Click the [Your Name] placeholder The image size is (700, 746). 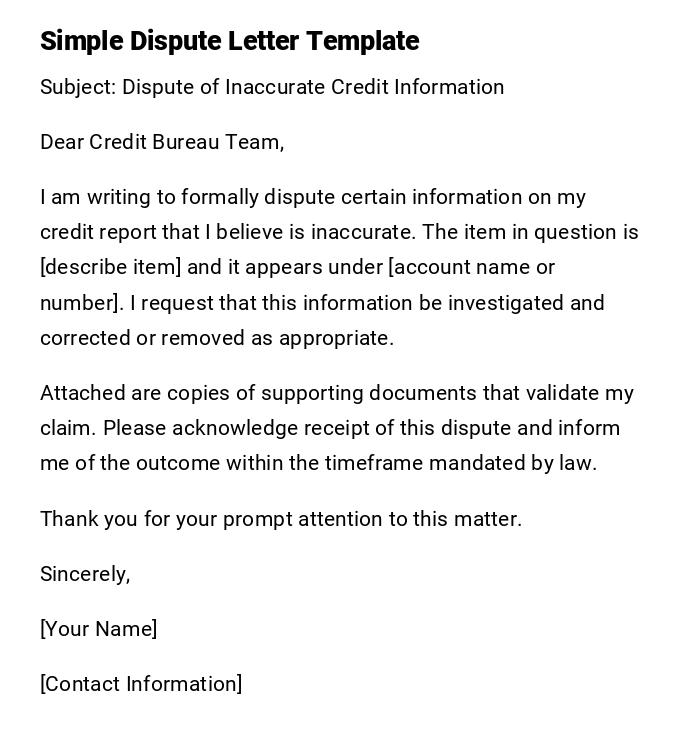98,629
